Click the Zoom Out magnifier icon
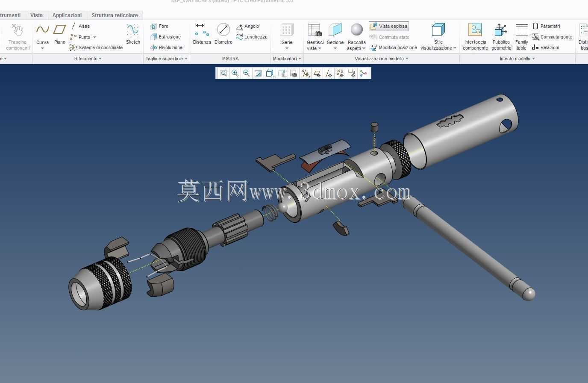The height and width of the screenshot is (383, 588). click(x=247, y=74)
